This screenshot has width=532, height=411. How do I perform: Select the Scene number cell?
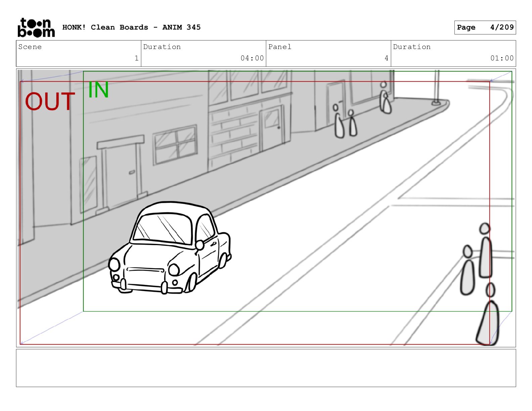tap(79, 53)
